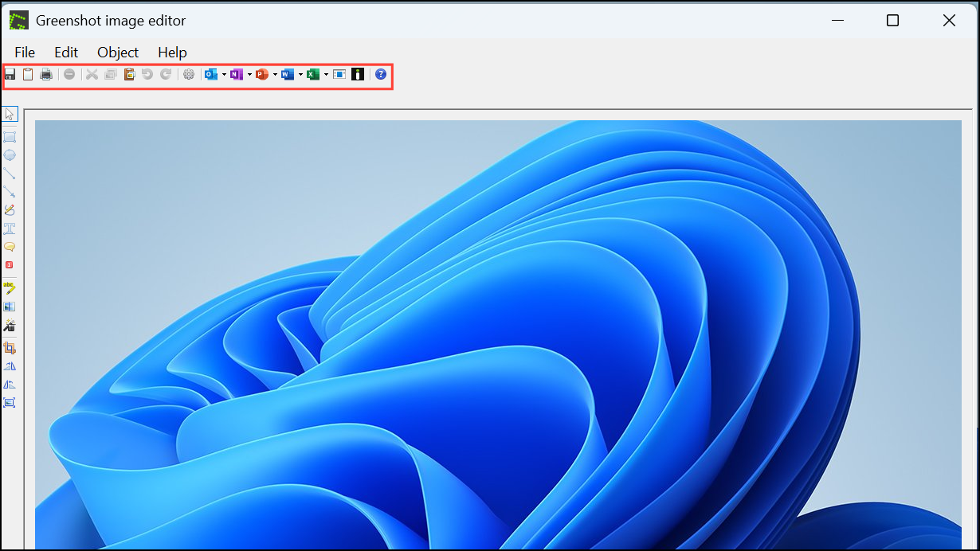
Task: Select the red Counter number tool
Action: click(x=10, y=264)
